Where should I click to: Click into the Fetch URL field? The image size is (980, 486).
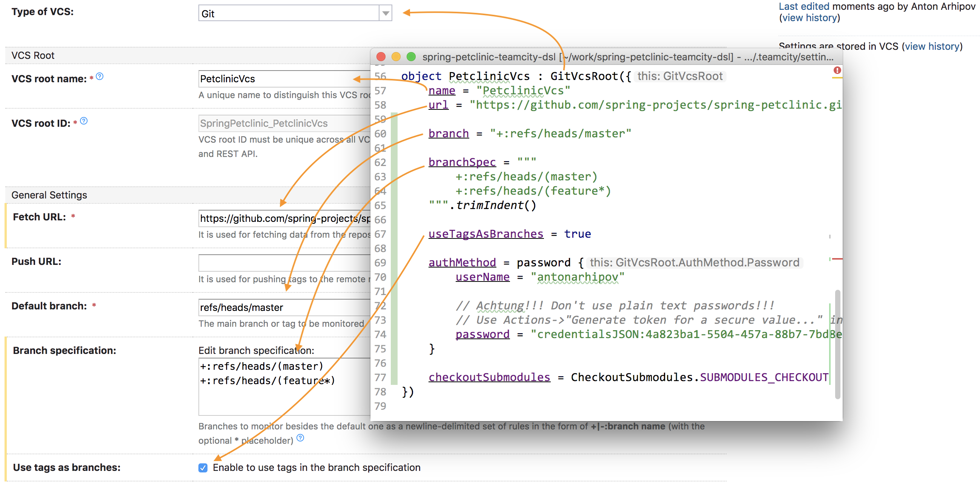[284, 218]
